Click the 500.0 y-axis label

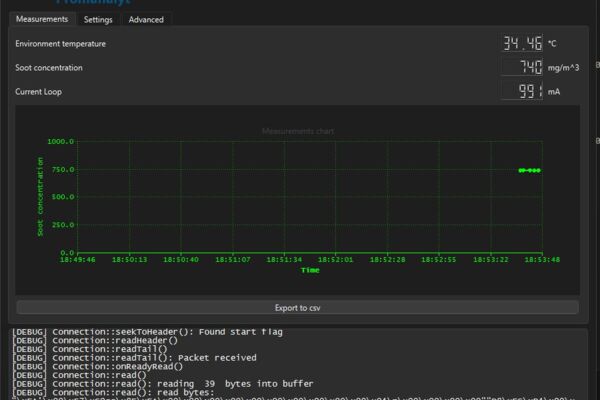pos(63,197)
